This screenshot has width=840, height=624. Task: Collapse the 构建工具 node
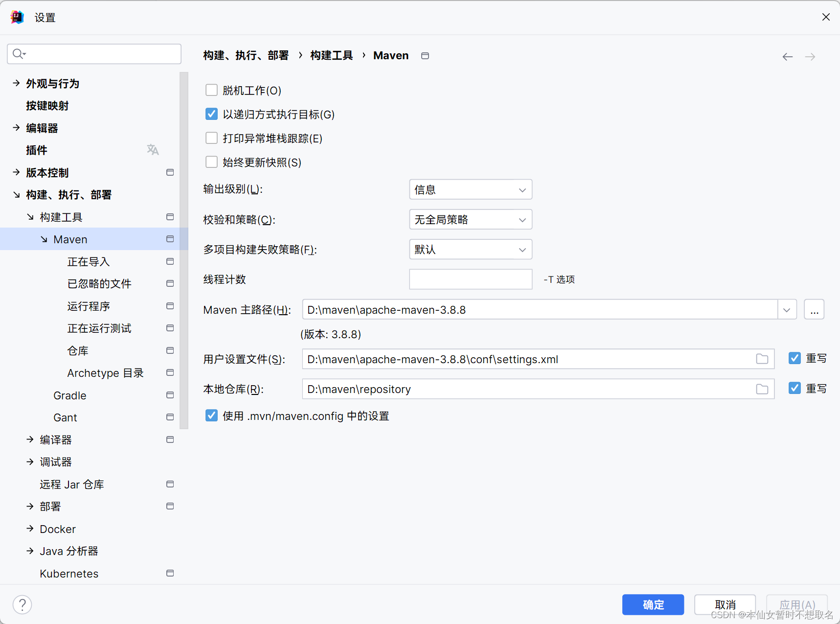30,217
